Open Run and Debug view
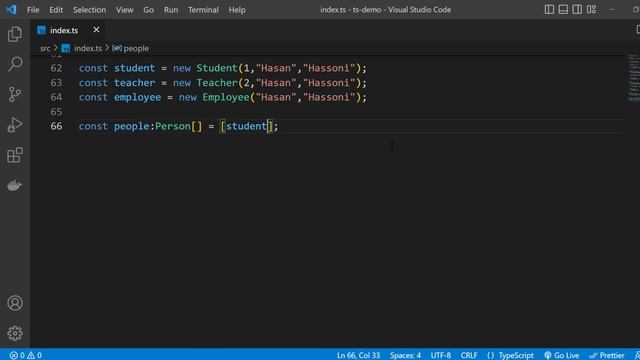 coord(15,124)
